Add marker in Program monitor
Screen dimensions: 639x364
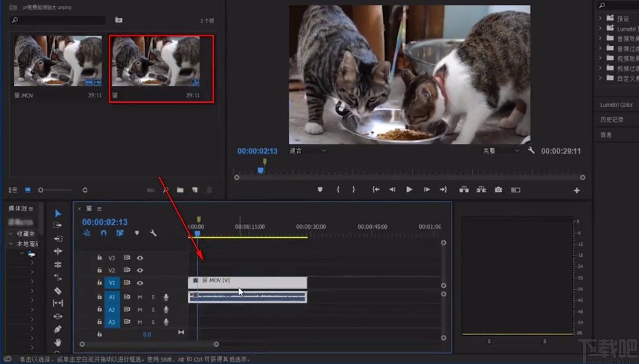click(320, 190)
